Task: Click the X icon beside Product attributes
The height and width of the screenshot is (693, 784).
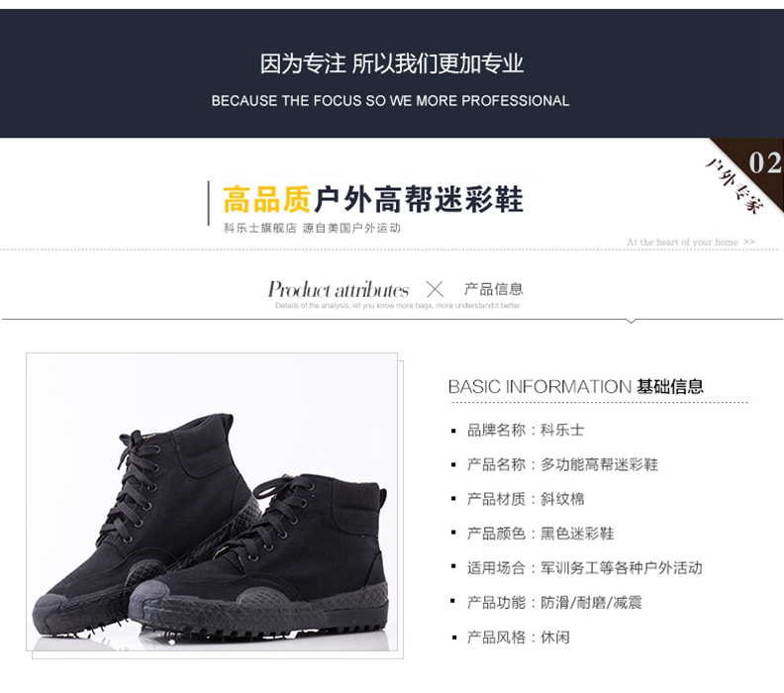Action: pyautogui.click(x=435, y=289)
